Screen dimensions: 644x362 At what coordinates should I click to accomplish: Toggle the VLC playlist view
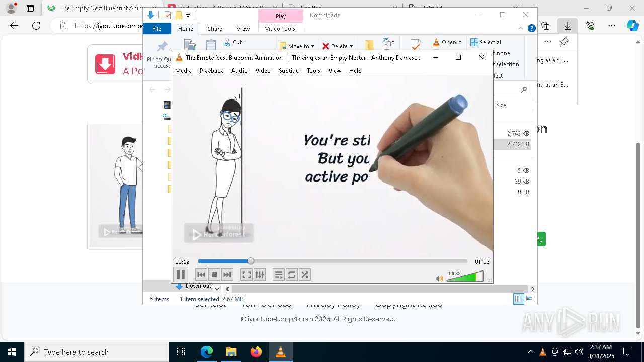pyautogui.click(x=279, y=275)
